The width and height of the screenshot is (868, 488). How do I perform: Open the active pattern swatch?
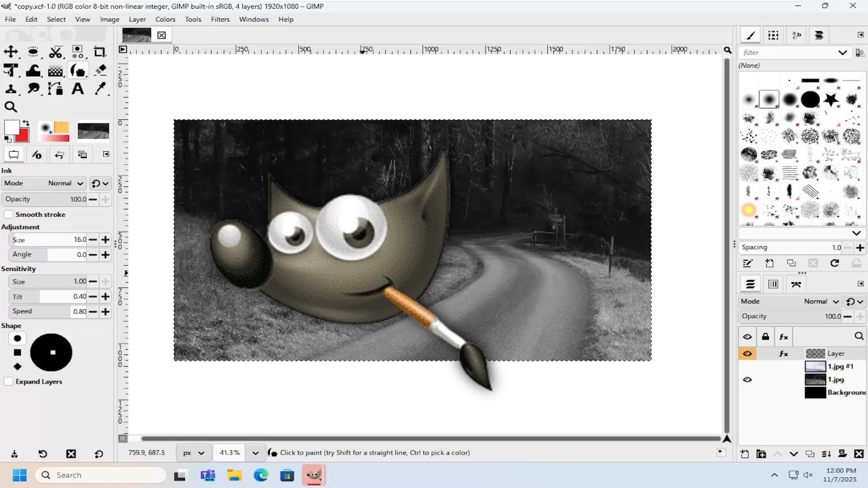(x=62, y=127)
